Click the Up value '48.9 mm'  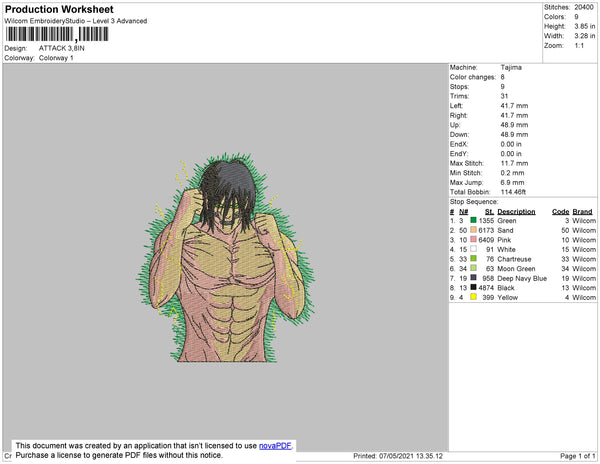[514, 125]
